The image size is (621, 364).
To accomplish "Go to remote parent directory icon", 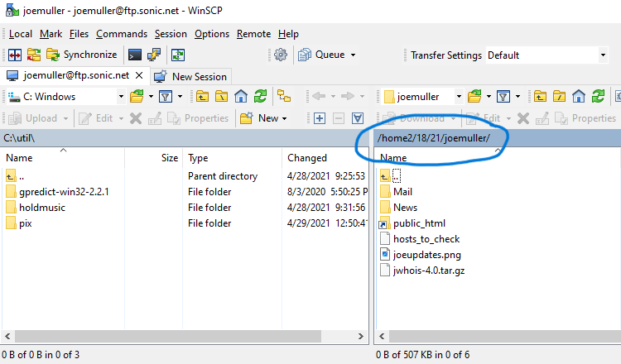I will pos(540,96).
